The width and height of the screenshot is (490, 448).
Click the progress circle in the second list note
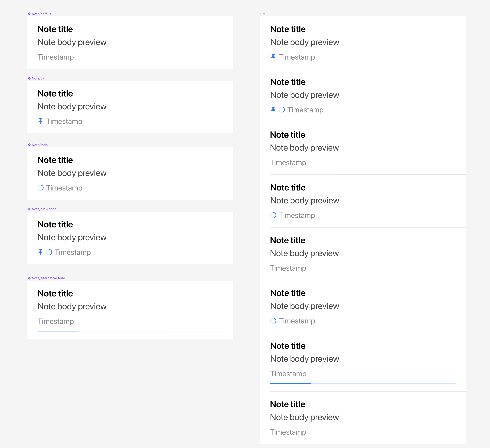(282, 110)
